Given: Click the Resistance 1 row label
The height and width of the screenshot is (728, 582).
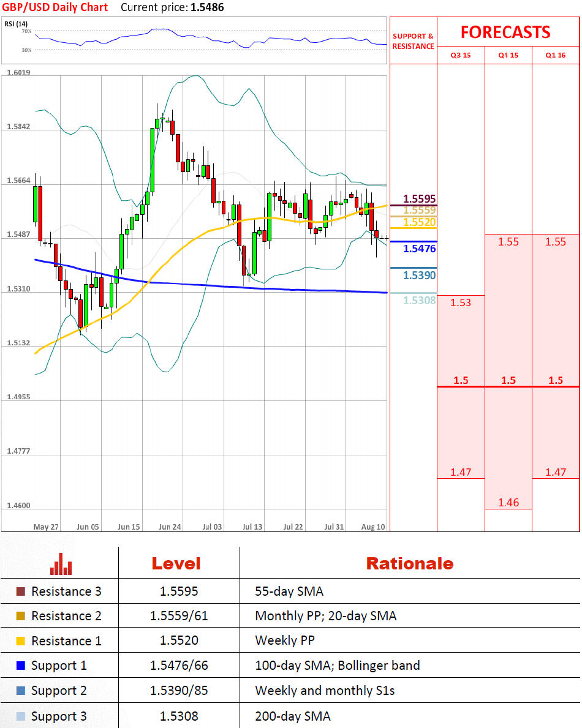Looking at the screenshot, I should coord(66,641).
